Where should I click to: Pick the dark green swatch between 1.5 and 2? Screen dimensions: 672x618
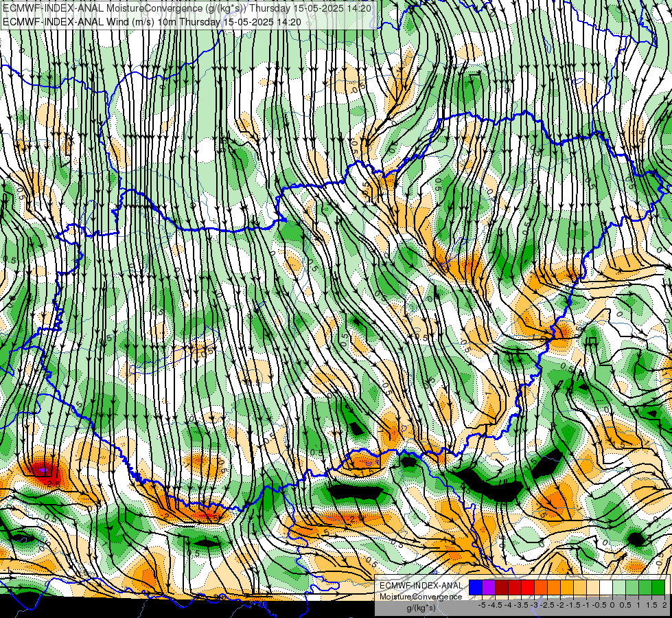point(658,588)
